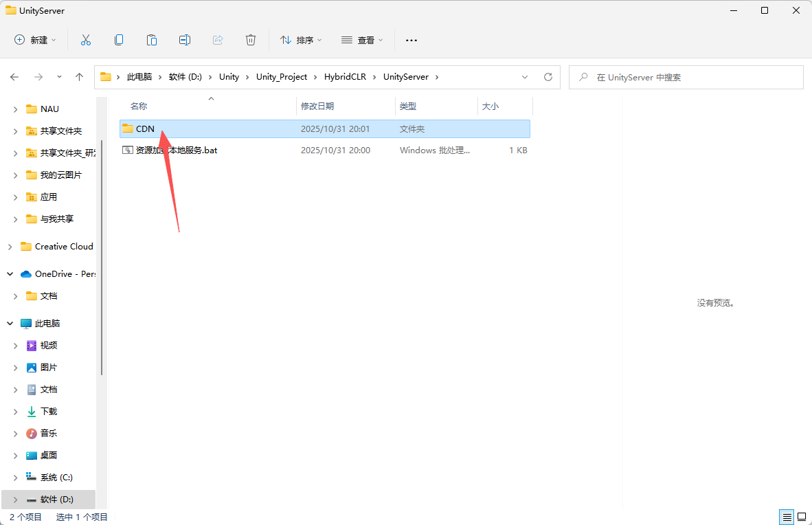Select 视频 in navigation pane
The image size is (812, 525).
coord(49,345)
